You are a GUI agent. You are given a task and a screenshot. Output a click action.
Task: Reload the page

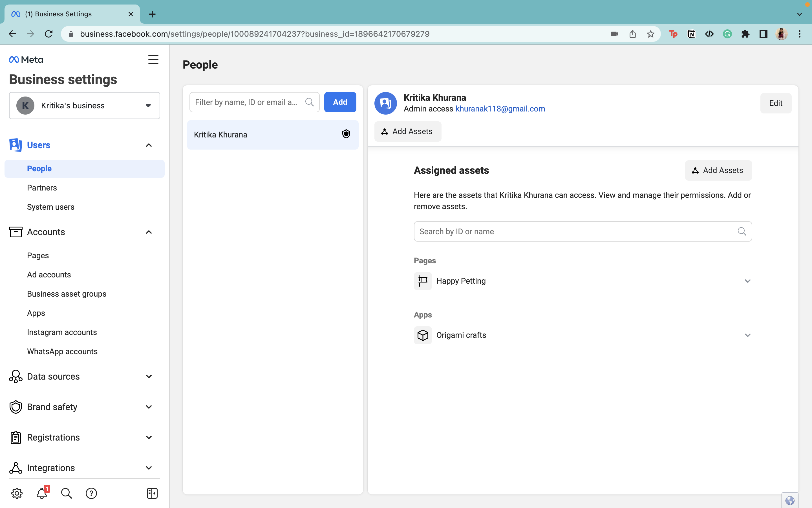click(49, 34)
